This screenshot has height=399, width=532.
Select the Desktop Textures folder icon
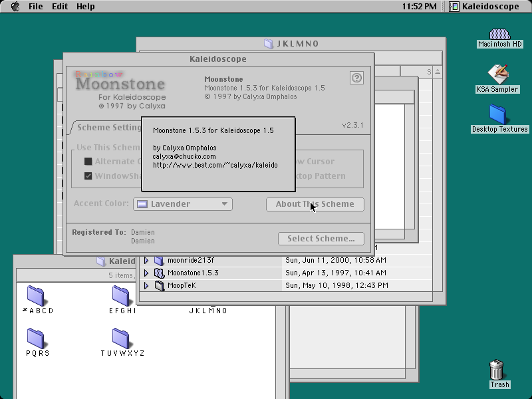point(499,118)
